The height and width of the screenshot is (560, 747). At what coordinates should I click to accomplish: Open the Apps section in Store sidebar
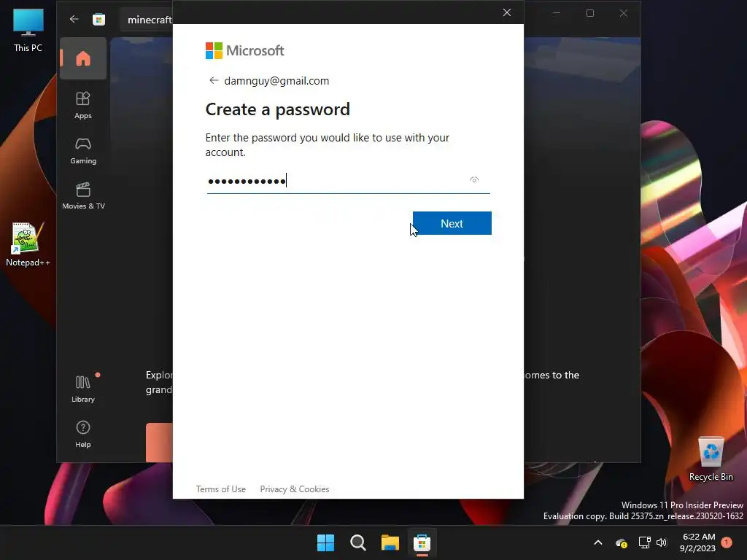(x=83, y=105)
